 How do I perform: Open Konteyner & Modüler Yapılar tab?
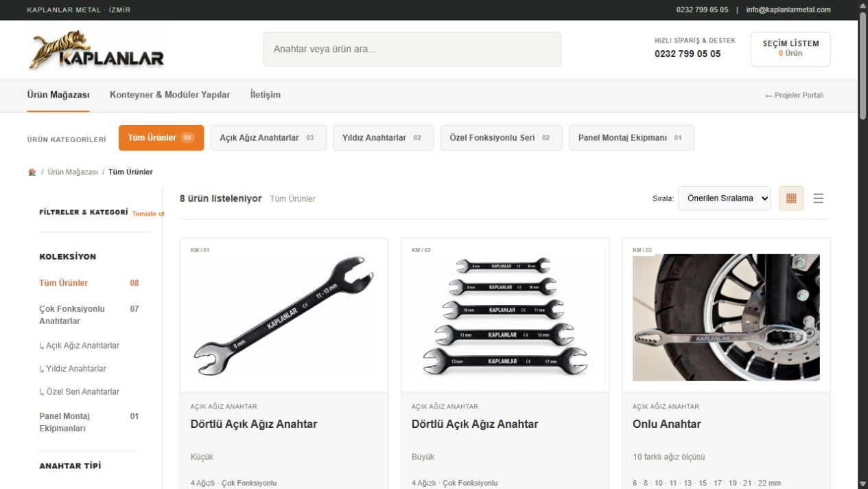[170, 95]
